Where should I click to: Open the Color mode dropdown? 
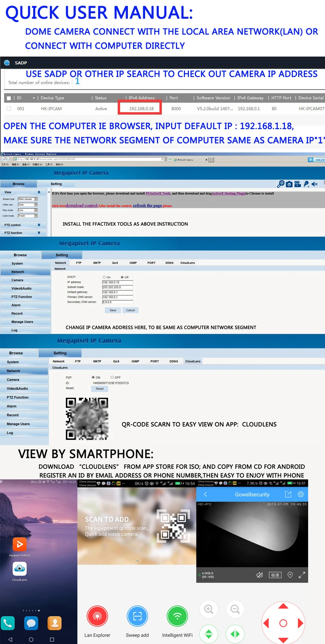point(27,216)
